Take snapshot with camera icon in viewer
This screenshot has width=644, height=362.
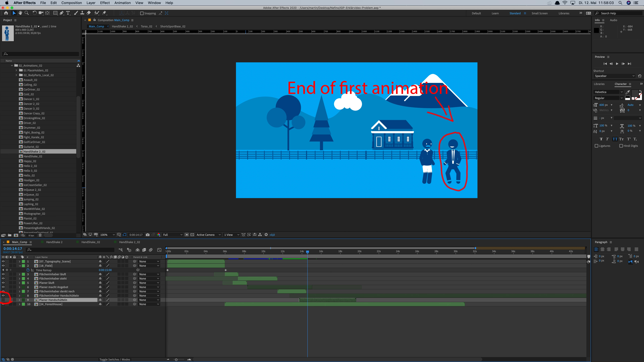point(148,235)
